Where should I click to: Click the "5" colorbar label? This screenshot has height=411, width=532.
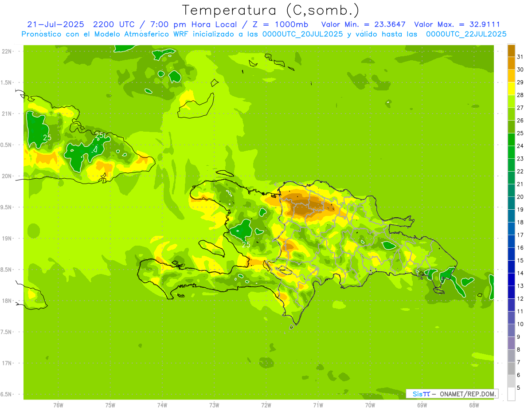519,388
